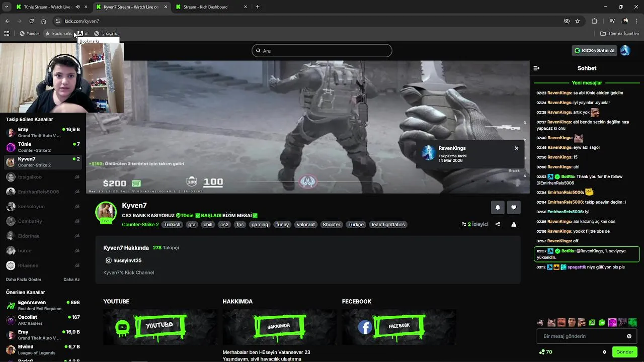644x362 pixels.
Task: Open Eray followed channel with 16,9 B viewers
Action: [x=43, y=132]
